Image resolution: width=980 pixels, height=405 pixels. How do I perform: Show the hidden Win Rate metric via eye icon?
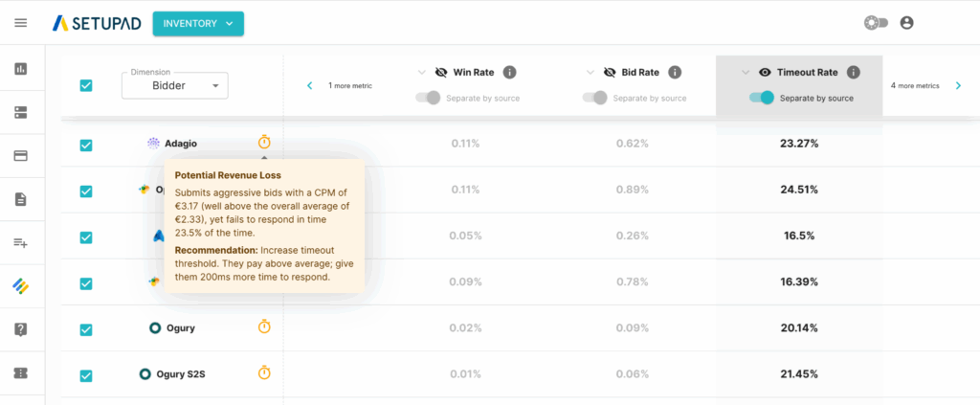coord(440,72)
